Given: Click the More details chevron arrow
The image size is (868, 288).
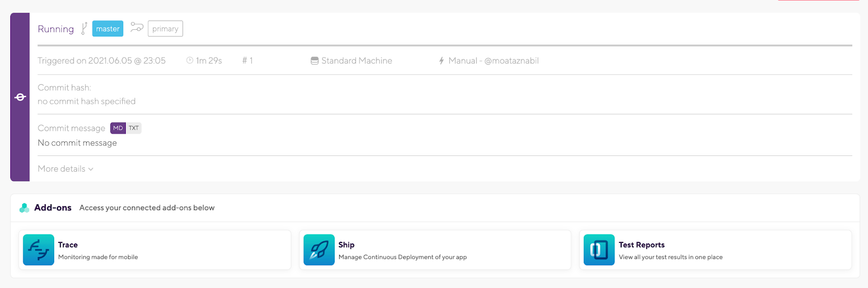Looking at the screenshot, I should click(91, 169).
